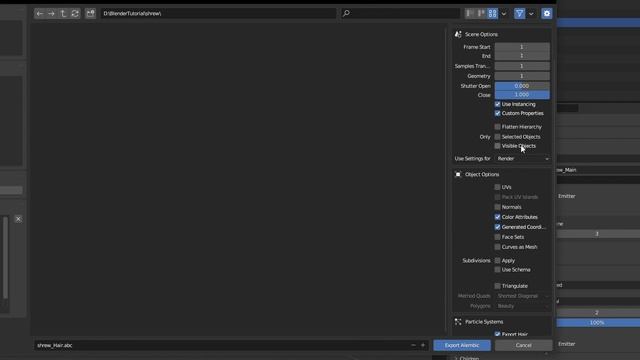This screenshot has width=640, height=360.
Task: Click the search magnifier icon
Action: (346, 13)
